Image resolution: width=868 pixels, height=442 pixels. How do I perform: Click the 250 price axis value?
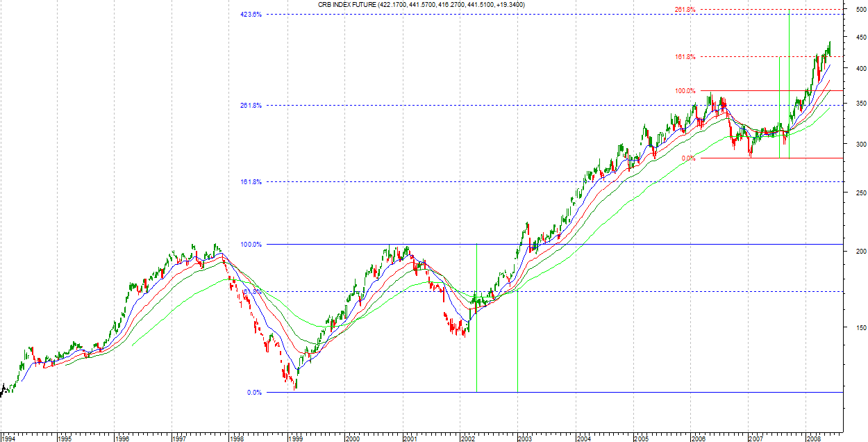tap(861, 193)
